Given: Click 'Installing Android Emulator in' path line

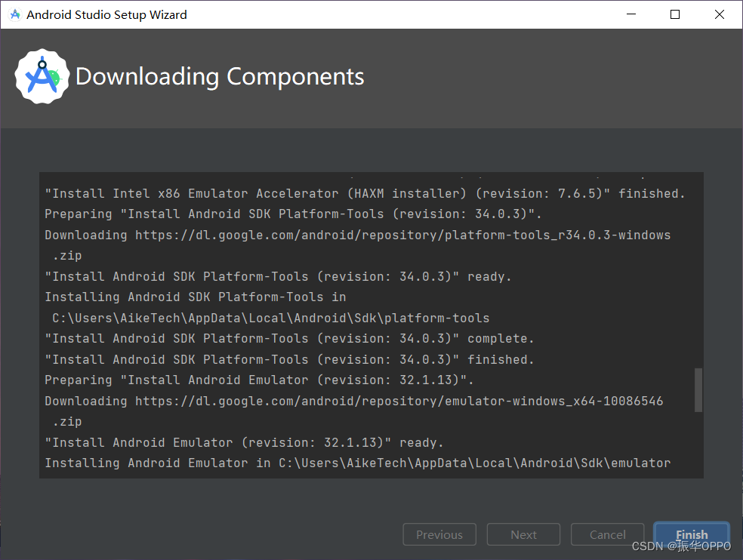Looking at the screenshot, I should (358, 463).
